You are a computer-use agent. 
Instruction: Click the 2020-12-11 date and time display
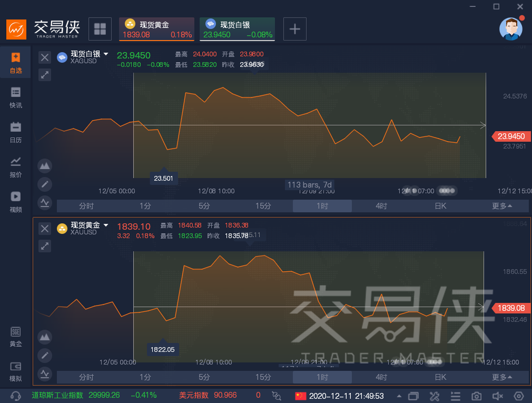347,396
